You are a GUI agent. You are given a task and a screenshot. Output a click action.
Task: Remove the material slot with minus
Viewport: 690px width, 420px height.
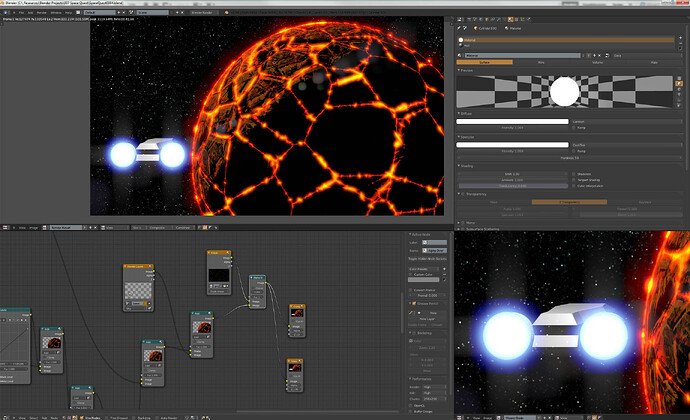point(680,44)
